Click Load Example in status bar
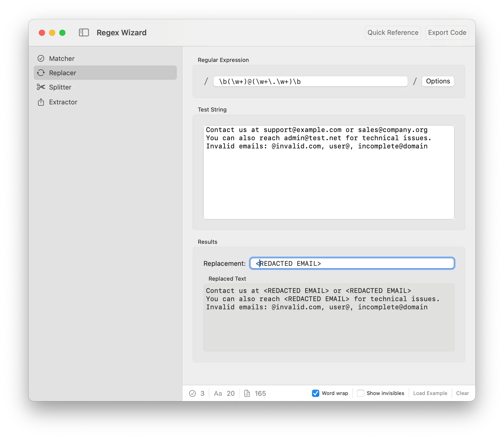This screenshot has height=439, width=504. pos(430,393)
